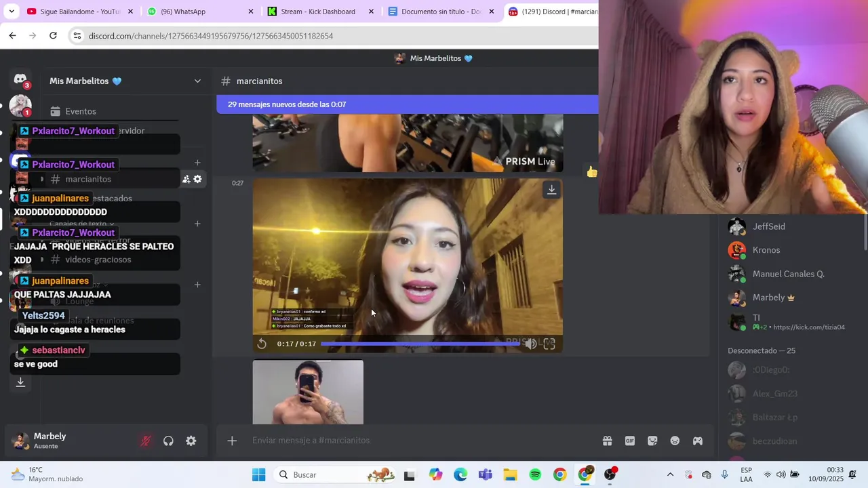Switch to 'Stream - Kick Dashboard' tab

tap(319, 12)
